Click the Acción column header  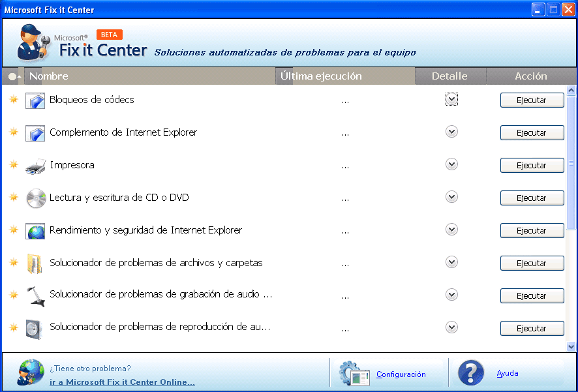531,76
